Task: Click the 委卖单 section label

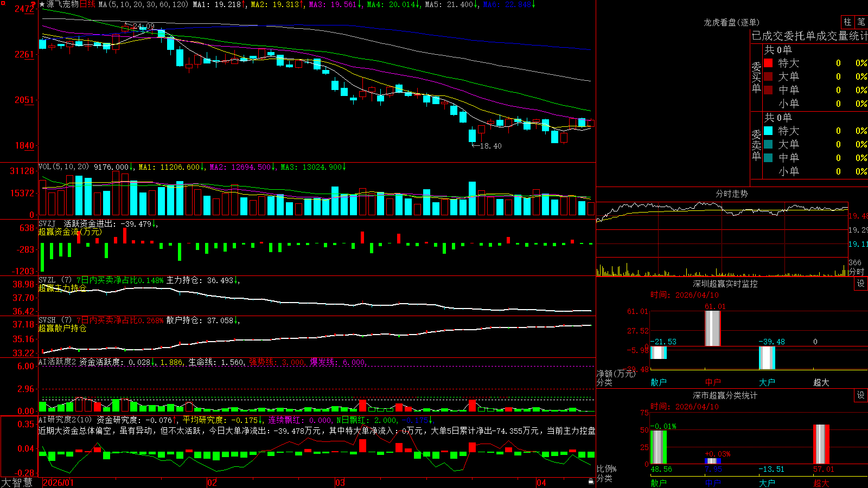Action: (x=756, y=145)
